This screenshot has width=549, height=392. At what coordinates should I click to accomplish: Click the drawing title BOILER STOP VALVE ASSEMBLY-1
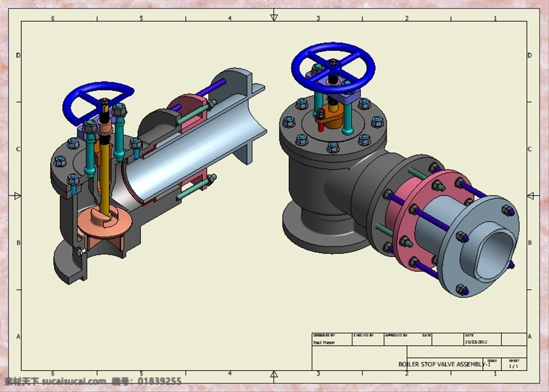tap(444, 364)
